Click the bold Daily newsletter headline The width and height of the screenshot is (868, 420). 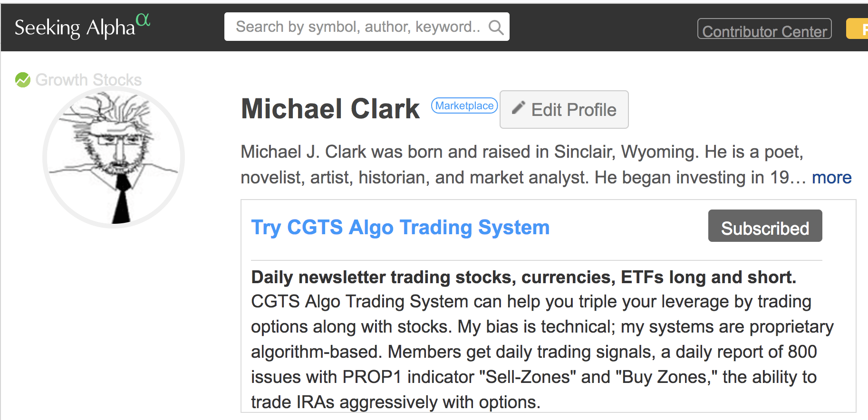523,277
